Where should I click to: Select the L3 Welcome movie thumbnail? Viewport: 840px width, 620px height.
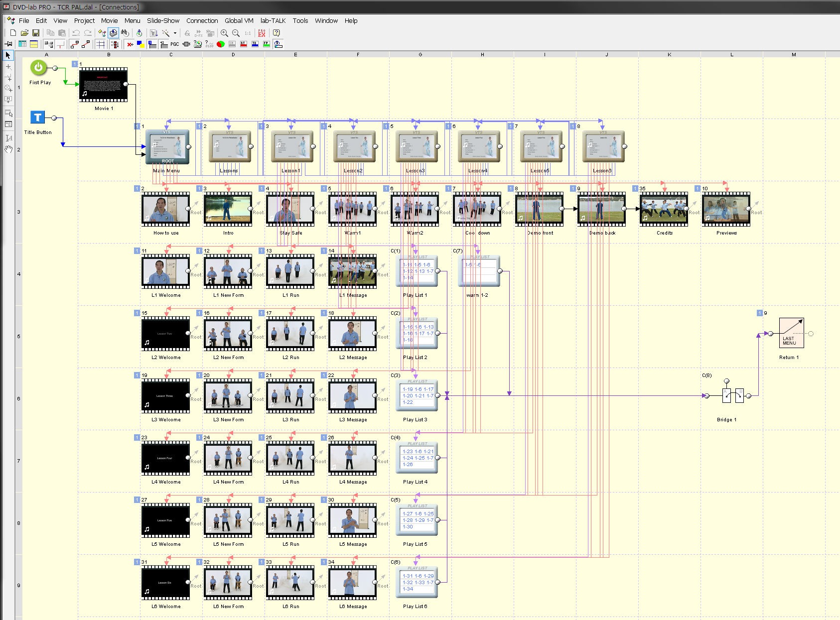[166, 396]
